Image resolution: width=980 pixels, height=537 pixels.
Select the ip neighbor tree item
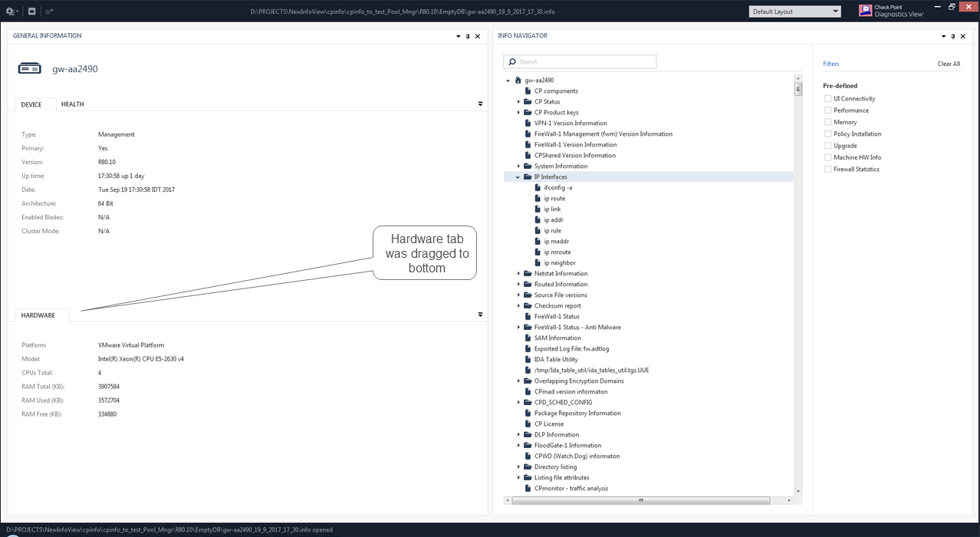(x=560, y=262)
